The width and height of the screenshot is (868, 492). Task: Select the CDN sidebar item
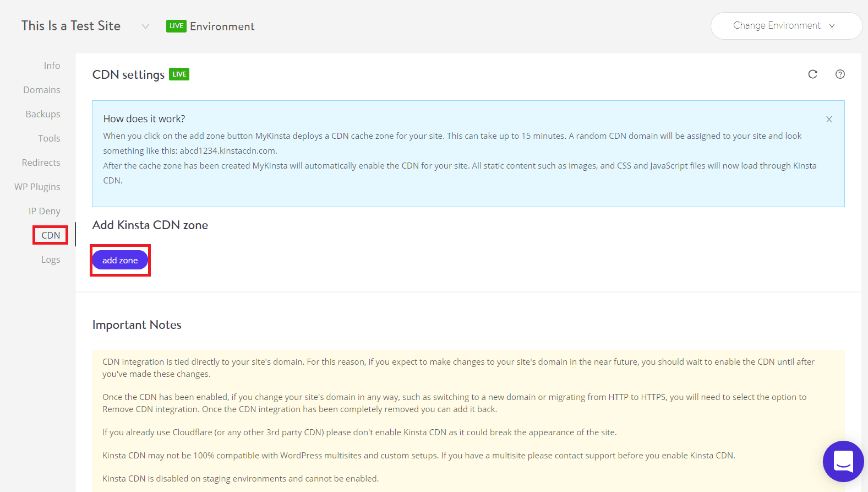coord(51,235)
